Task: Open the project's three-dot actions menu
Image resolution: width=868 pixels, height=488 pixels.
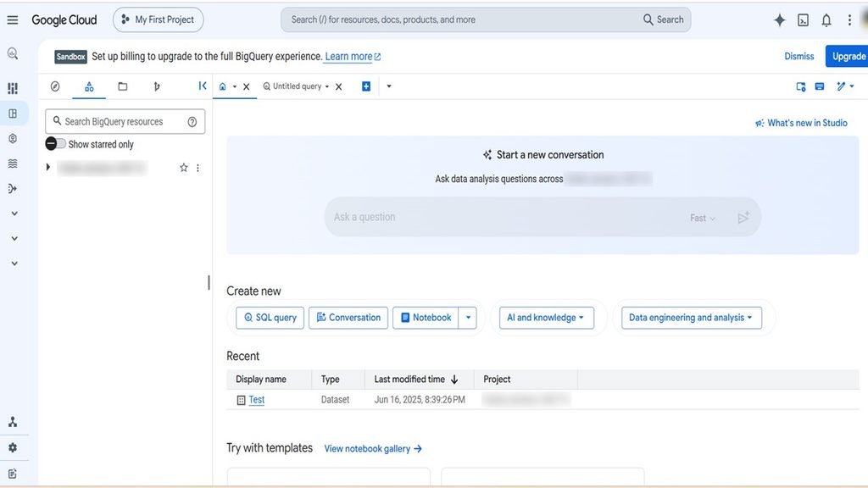Action: point(198,168)
